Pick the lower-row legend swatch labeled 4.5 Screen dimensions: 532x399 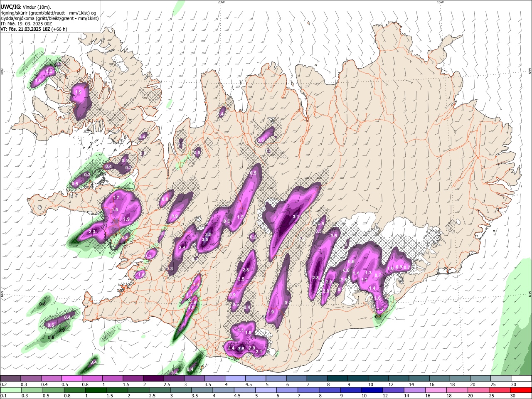tap(244, 390)
